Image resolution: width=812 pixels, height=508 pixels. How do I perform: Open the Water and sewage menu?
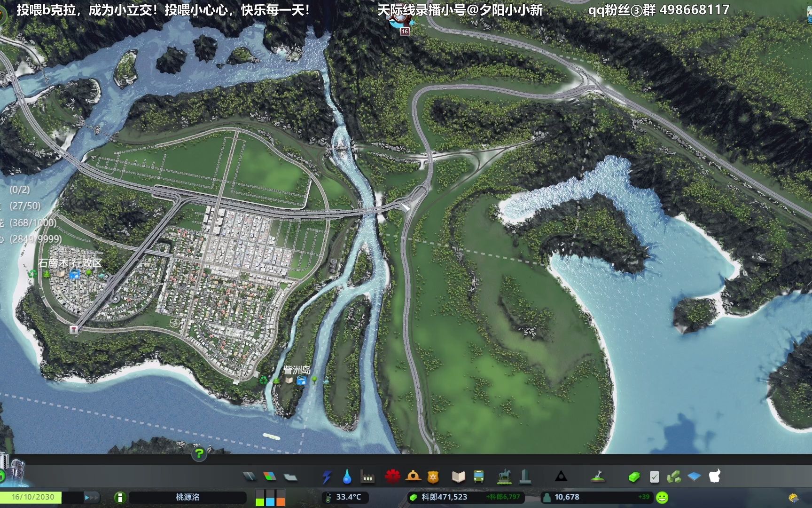(347, 477)
